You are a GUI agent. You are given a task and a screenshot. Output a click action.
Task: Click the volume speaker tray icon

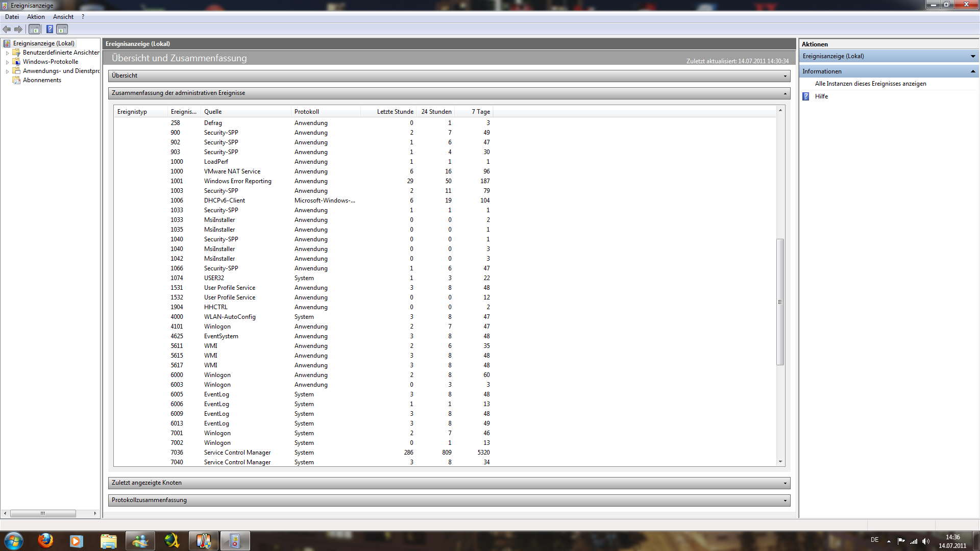tap(926, 541)
